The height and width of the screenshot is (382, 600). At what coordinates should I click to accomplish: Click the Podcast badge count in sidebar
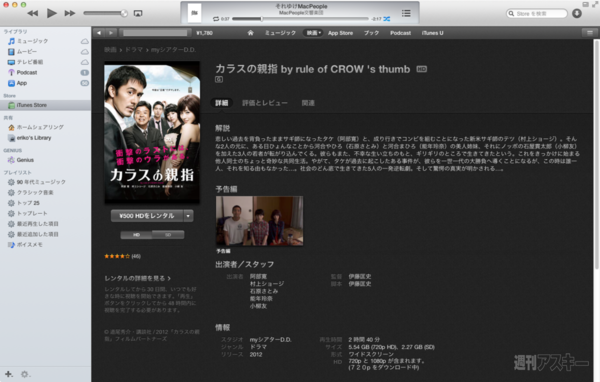tap(85, 72)
